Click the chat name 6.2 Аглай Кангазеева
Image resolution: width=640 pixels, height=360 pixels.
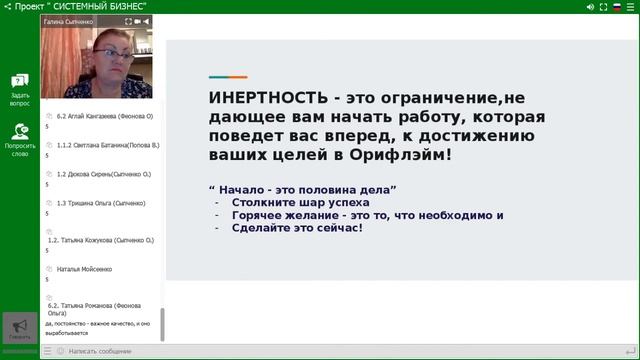105,116
